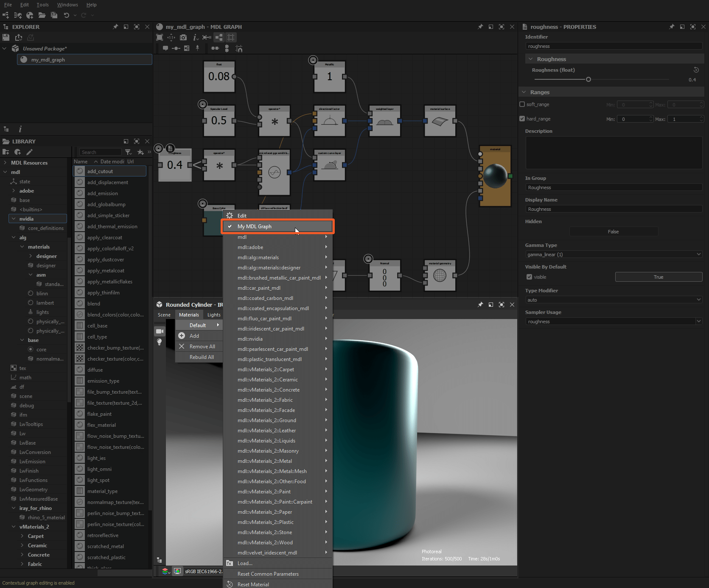This screenshot has height=588, width=709.
Task: Enable the soft_range checkbox
Action: pyautogui.click(x=522, y=104)
